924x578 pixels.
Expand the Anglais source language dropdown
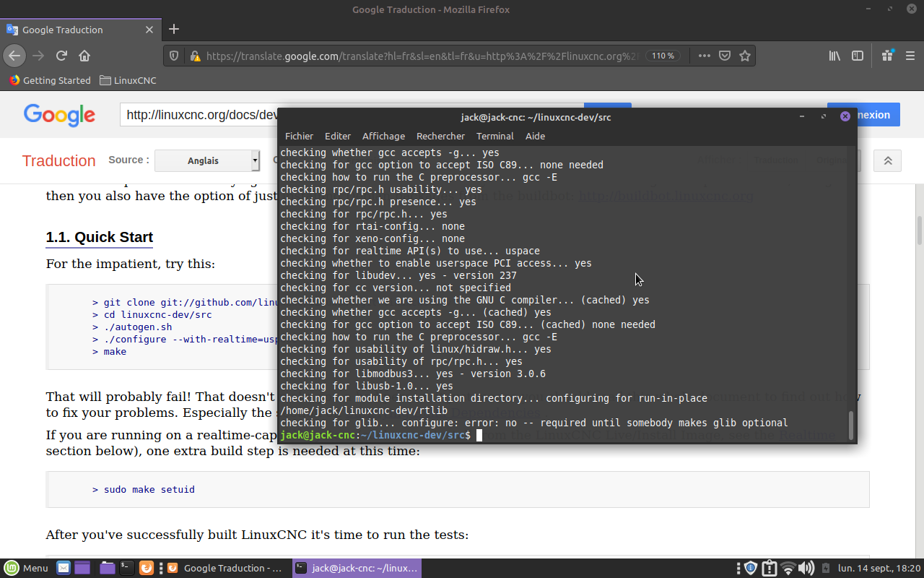click(x=207, y=160)
